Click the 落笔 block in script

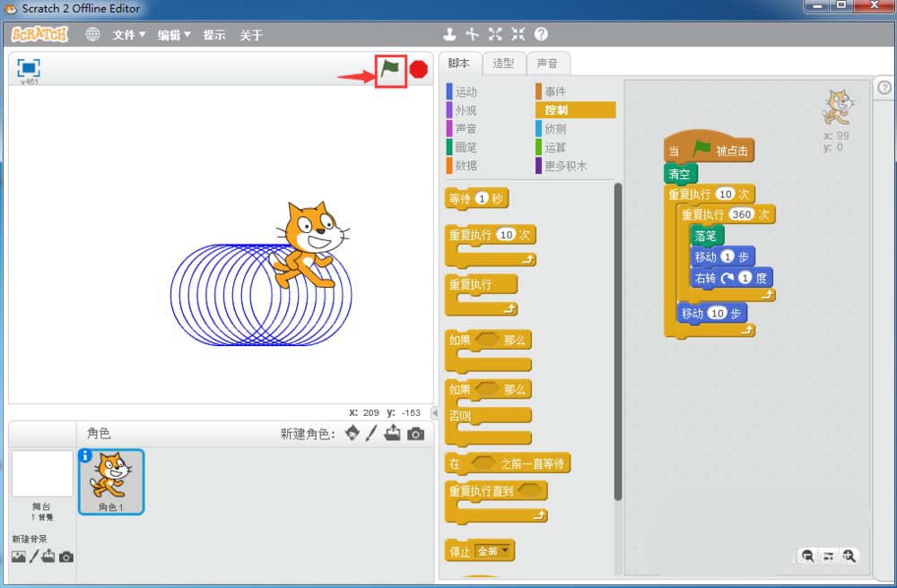[707, 236]
